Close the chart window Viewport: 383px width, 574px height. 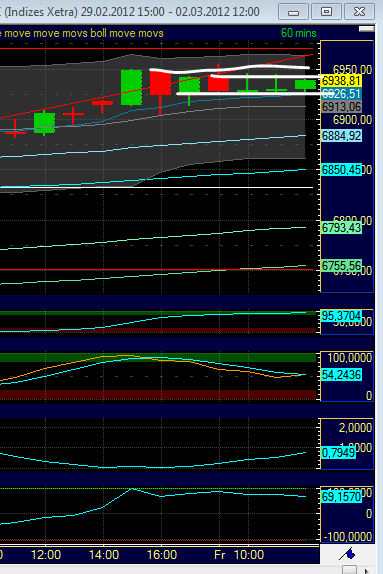[360, 12]
